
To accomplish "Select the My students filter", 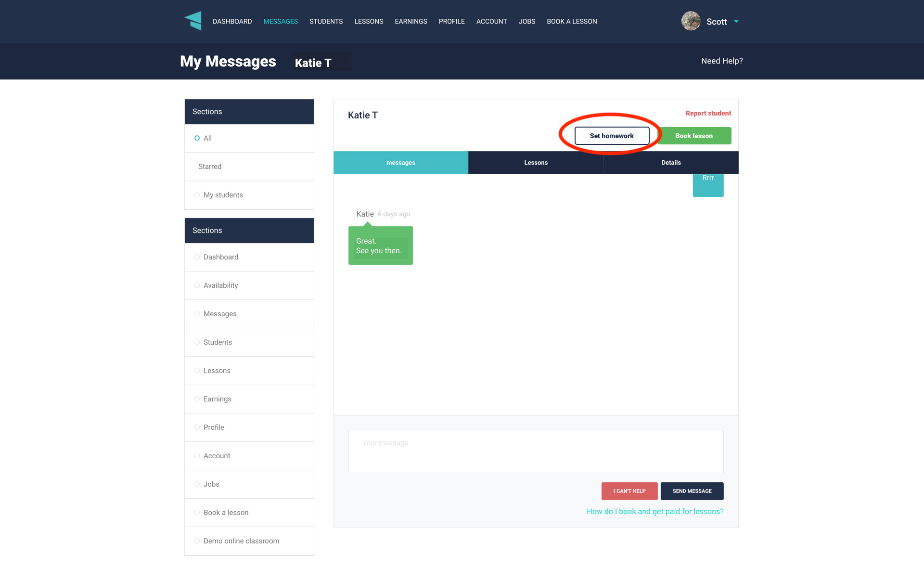I will point(249,195).
